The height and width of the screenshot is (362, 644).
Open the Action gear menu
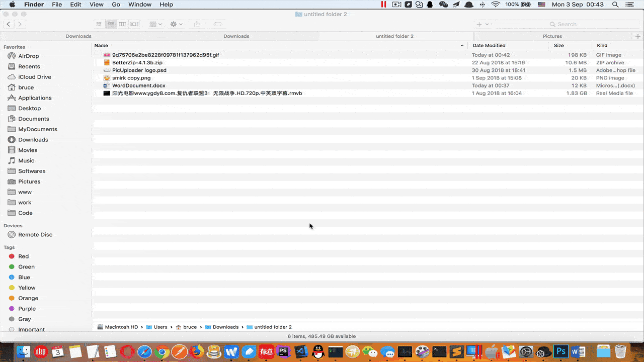176,24
